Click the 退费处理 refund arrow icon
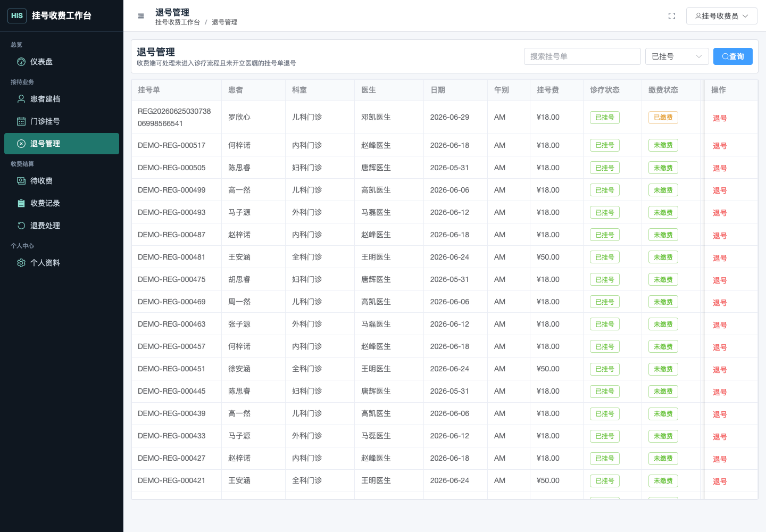766x532 pixels. (x=21, y=226)
